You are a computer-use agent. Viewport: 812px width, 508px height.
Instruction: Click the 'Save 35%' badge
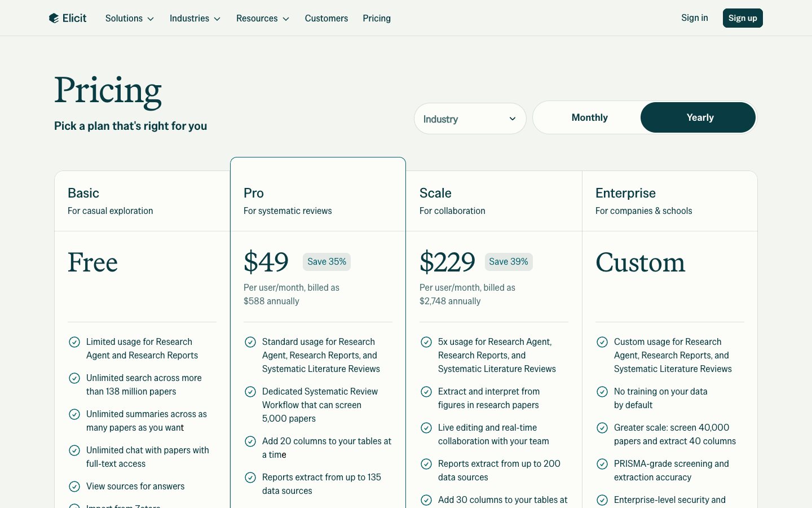(326, 262)
